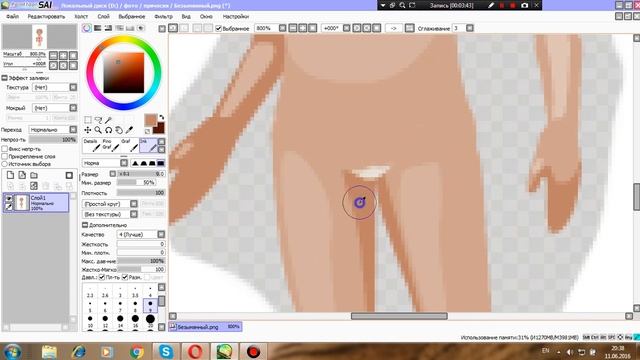Toggle Пл-ть pressure checkbox
Screen dimensions: 640x360
102,277
